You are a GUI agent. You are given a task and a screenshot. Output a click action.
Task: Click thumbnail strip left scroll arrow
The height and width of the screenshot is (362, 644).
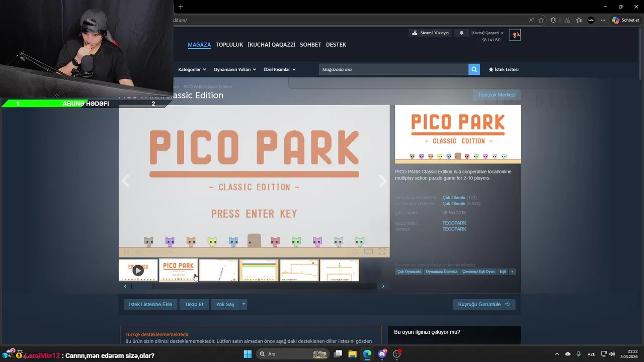(x=125, y=286)
